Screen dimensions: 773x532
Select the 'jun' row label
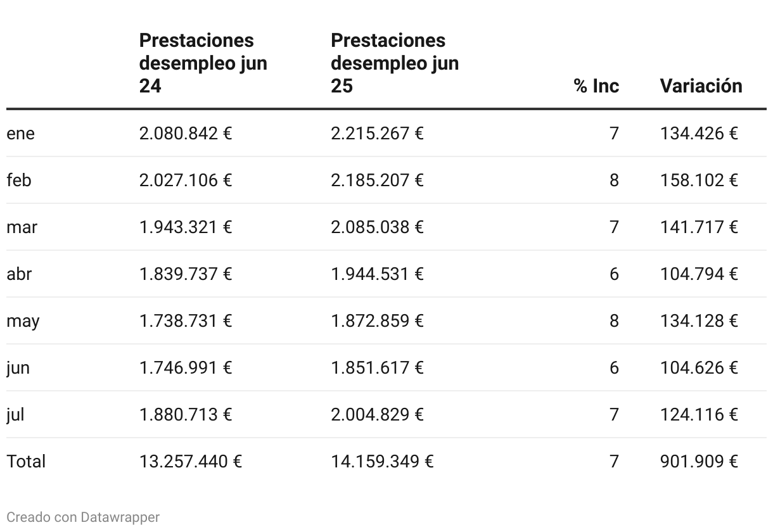[18, 368]
